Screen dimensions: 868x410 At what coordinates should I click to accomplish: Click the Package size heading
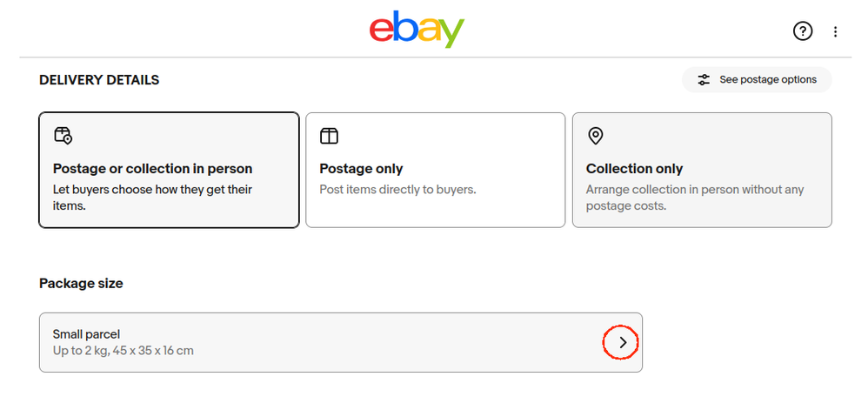(81, 284)
